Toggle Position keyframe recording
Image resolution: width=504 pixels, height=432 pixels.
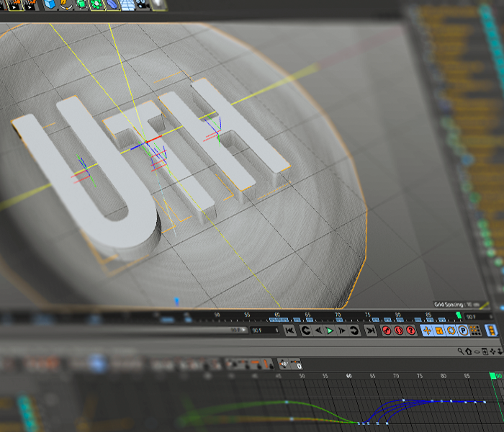pyautogui.click(x=427, y=330)
